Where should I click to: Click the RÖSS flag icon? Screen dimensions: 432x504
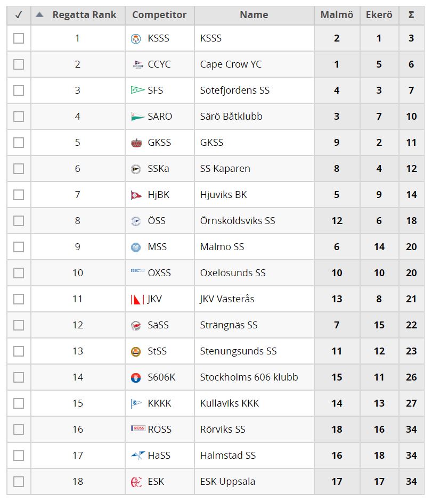point(138,428)
